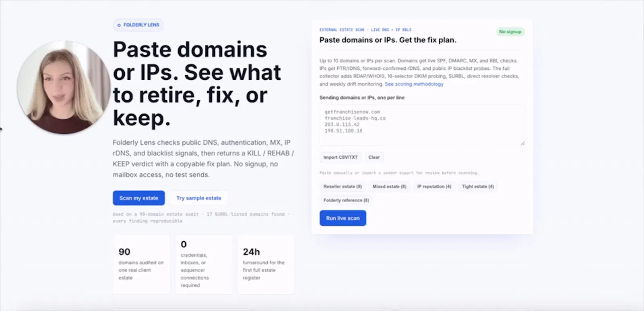This screenshot has height=311, width=644.
Task: Click the circle icon in the Folderly Lens badge
Action: pos(119,25)
